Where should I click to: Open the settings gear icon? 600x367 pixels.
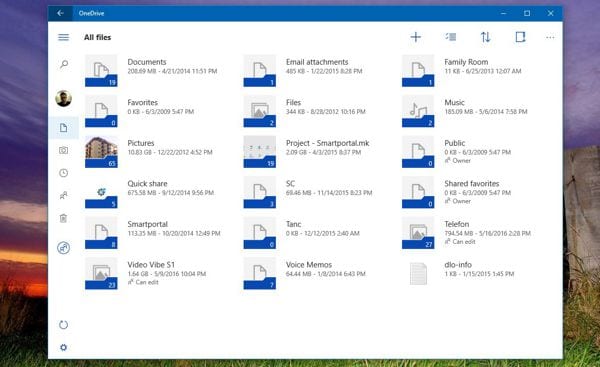point(64,347)
